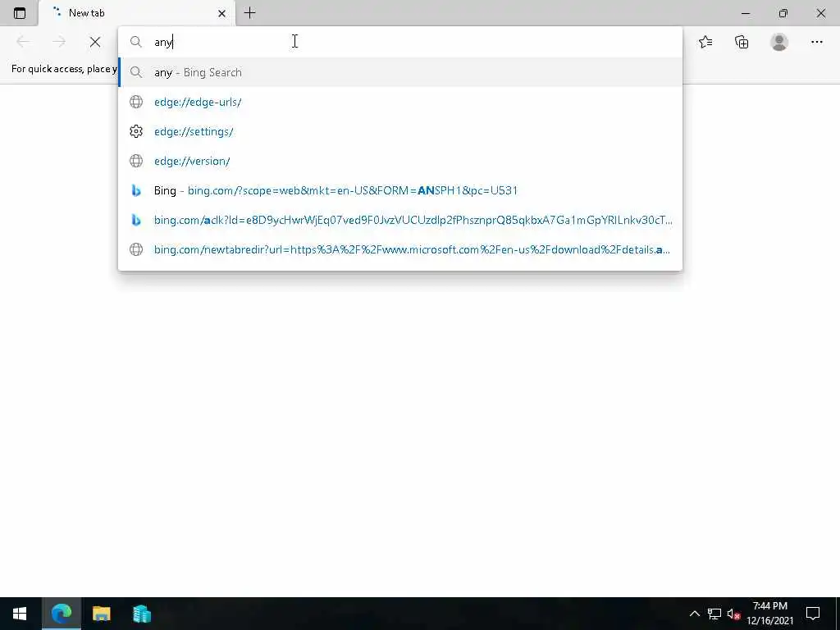
Task: Click the search icon in the address bar
Action: tap(136, 42)
